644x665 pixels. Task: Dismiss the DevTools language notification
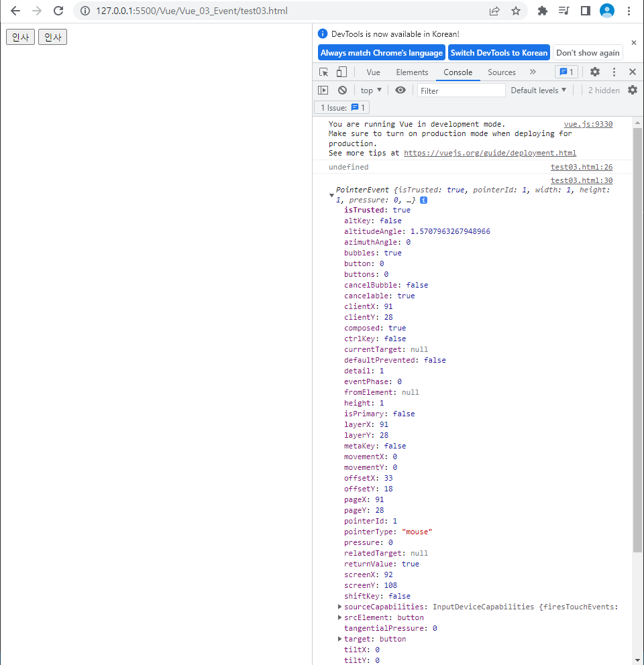point(633,42)
